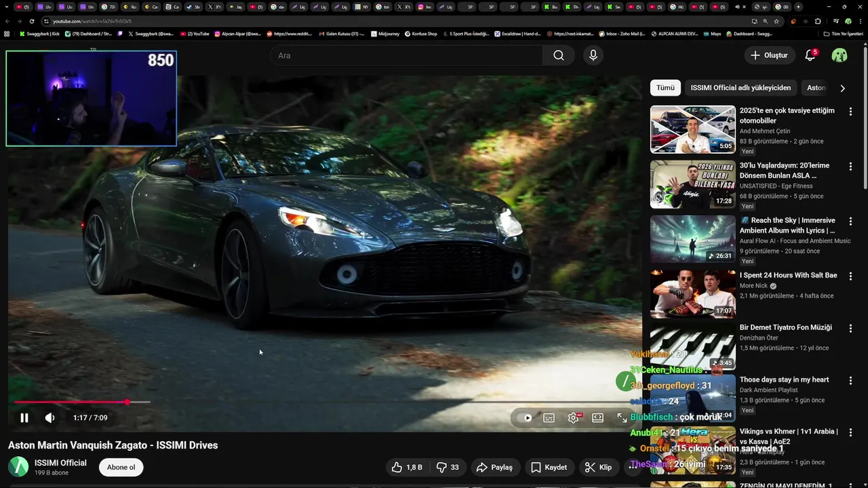The width and height of the screenshot is (868, 488).
Task: Open I Spent 24 Hours With Salt Bae title
Action: coord(788,275)
